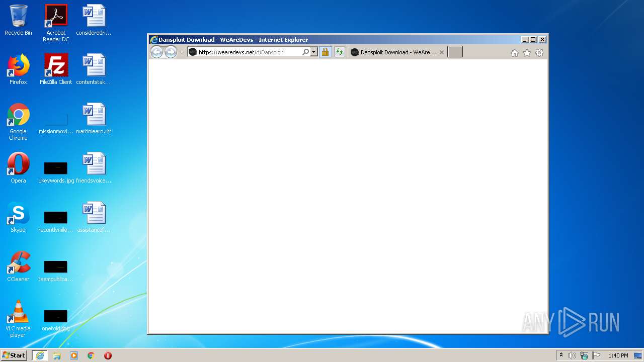Viewport: 644px width, 362px height.
Task: Select onetold.jpg on the desktop
Action: click(56, 320)
